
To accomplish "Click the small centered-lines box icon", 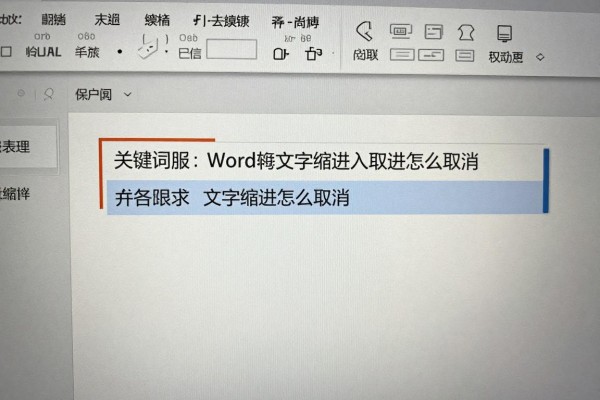I will tap(465, 56).
